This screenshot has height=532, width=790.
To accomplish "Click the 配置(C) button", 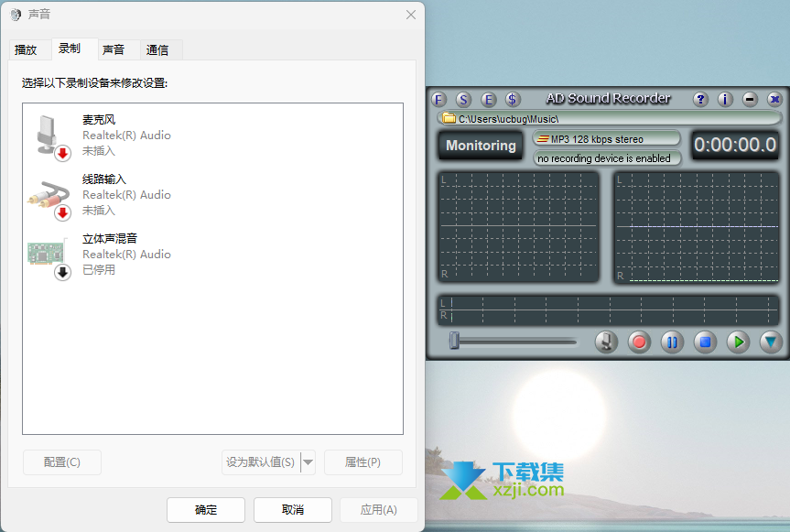I will click(62, 462).
